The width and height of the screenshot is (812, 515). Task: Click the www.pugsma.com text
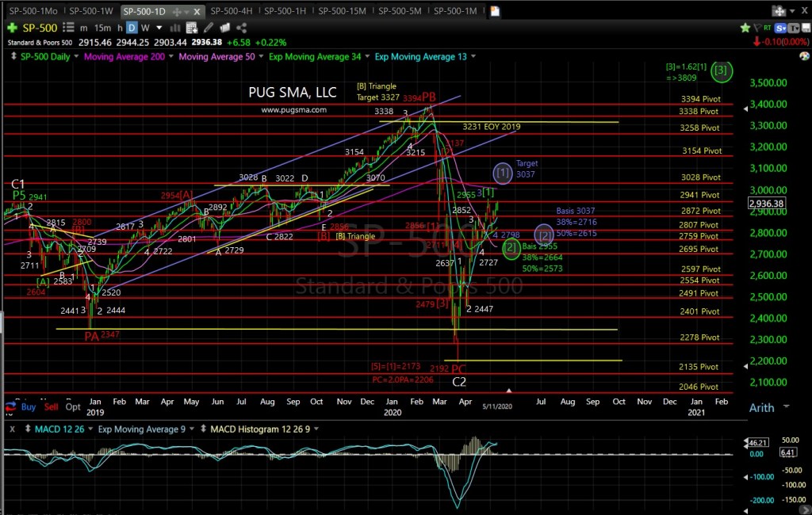point(293,109)
